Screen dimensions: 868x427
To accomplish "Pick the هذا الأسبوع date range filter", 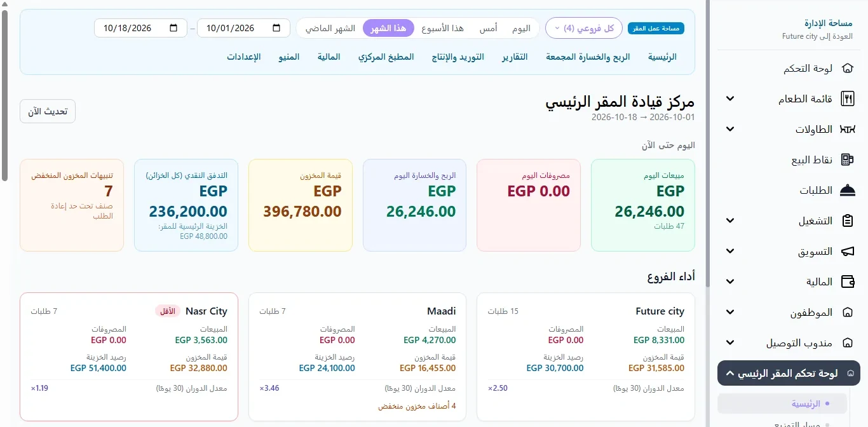I will tap(443, 28).
